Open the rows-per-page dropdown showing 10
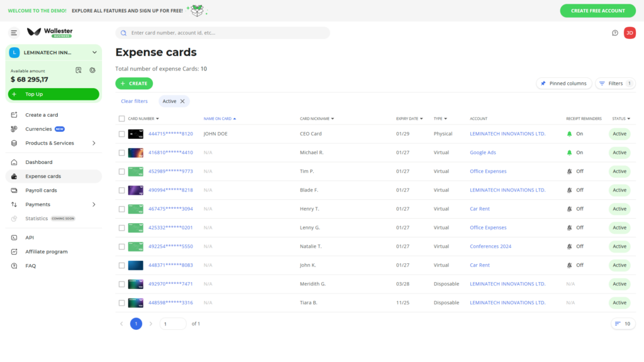Screen dimensions: 644x362 point(623,324)
